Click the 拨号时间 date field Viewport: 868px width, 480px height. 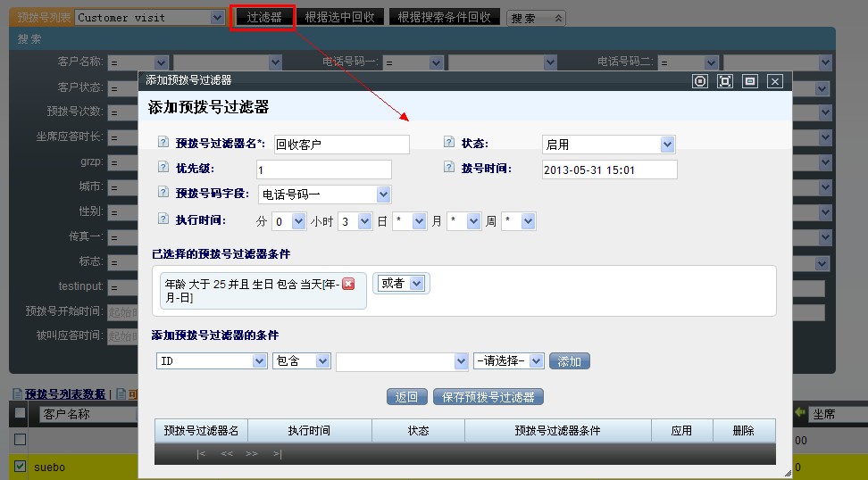coord(609,170)
